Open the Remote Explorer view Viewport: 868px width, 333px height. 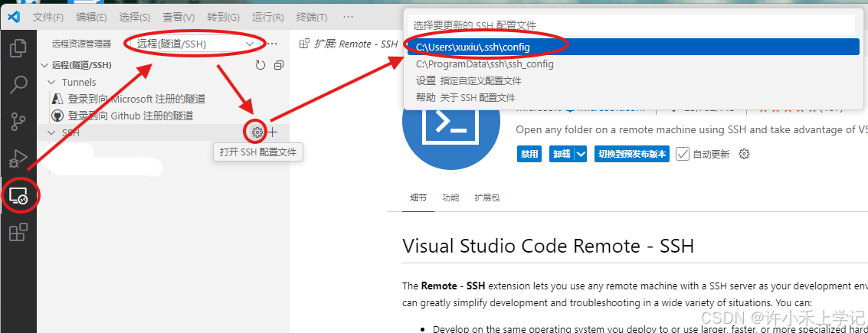click(18, 196)
